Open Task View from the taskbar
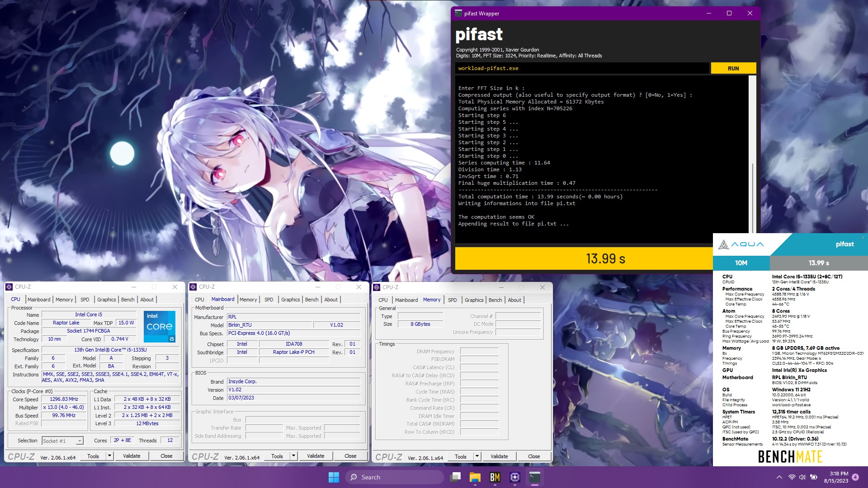The height and width of the screenshot is (488, 868). (x=455, y=477)
